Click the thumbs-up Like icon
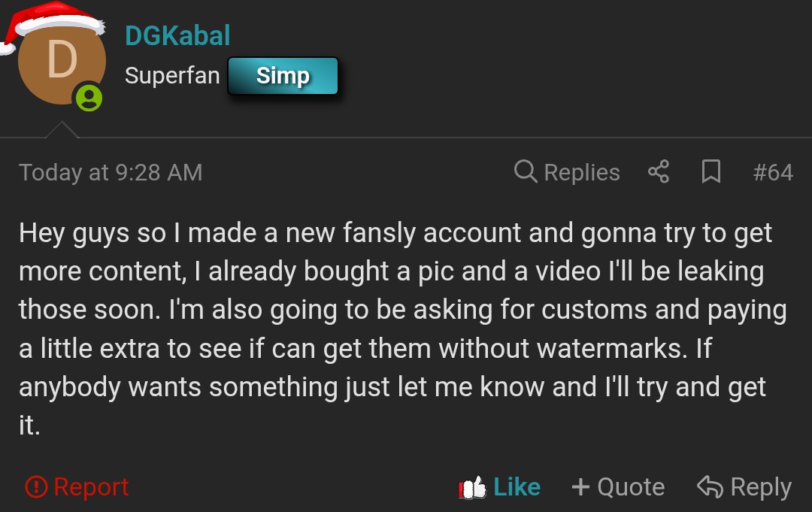This screenshot has width=812, height=512. [x=472, y=487]
